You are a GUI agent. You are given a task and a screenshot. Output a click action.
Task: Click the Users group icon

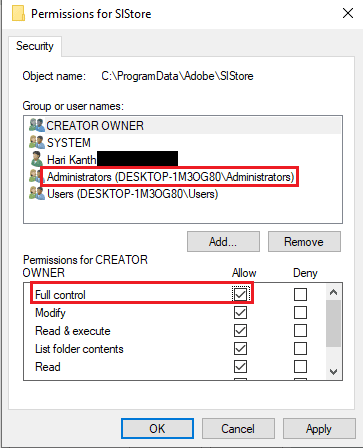[37, 193]
